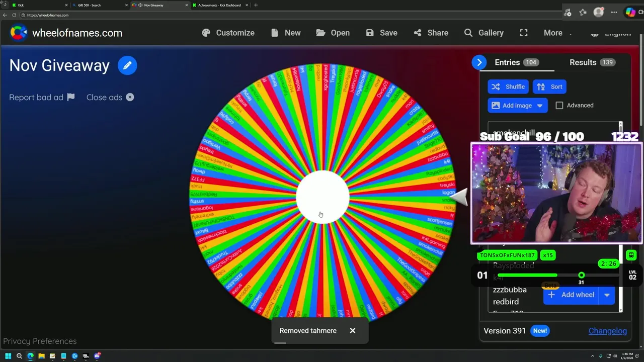Share the wheel
Image resolution: width=644 pixels, height=362 pixels.
431,33
